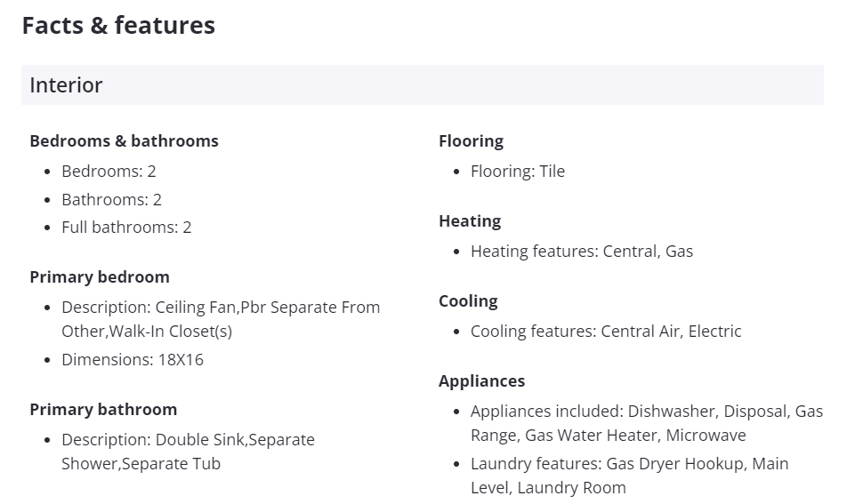This screenshot has height=504, width=855.
Task: Click the "Facts & features" heading
Action: (118, 26)
